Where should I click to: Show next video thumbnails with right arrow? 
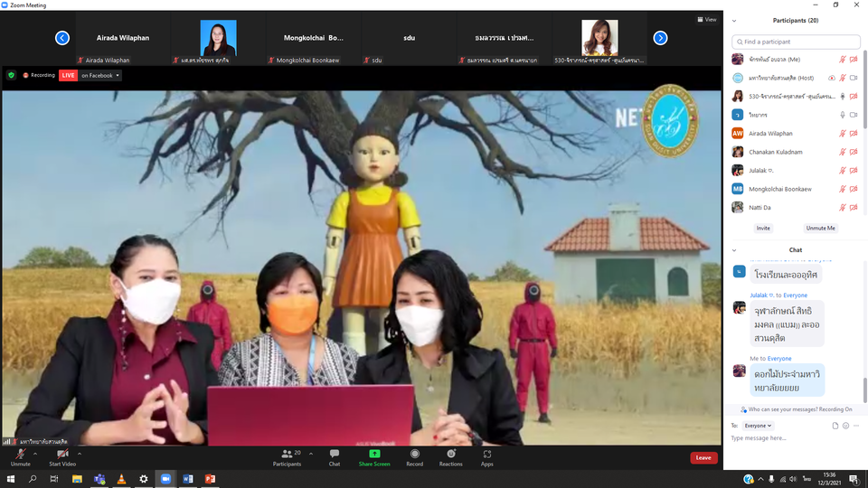click(660, 38)
